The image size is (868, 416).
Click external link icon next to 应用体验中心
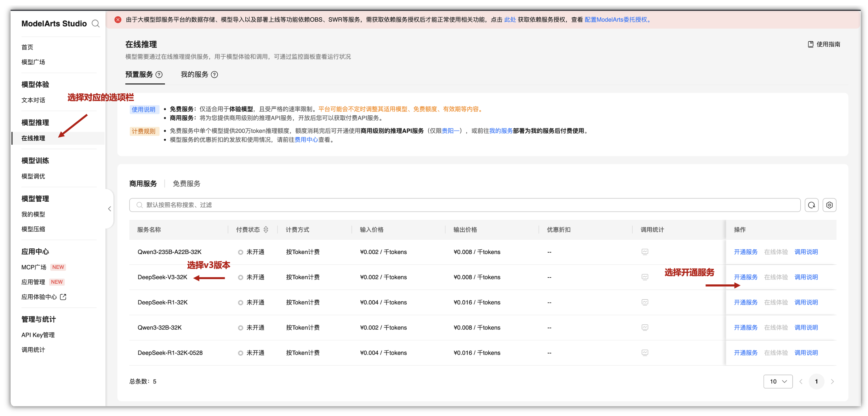[63, 297]
